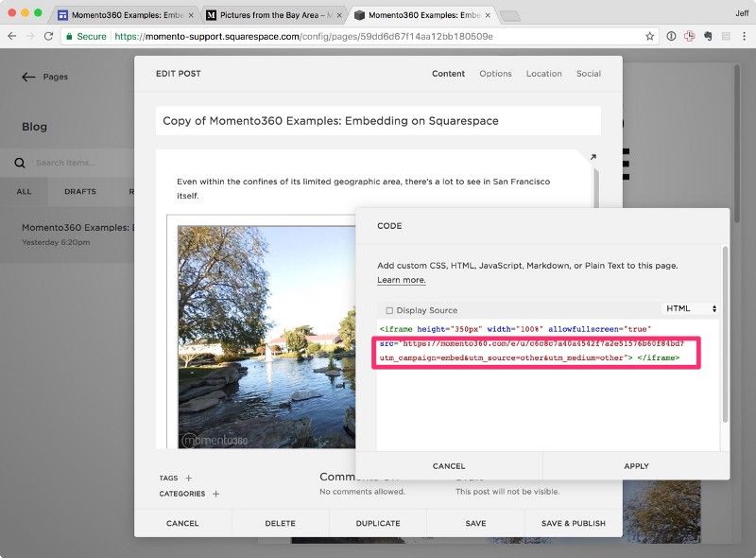Click SAVE in the Edit Post footer

[x=475, y=523]
